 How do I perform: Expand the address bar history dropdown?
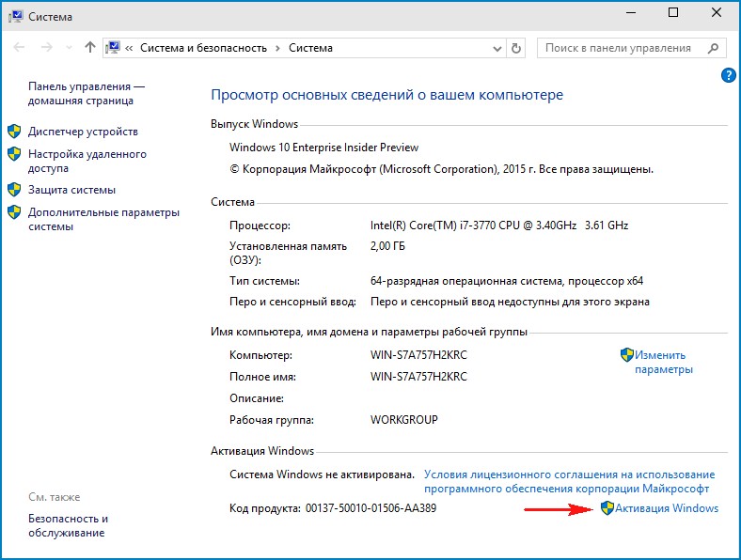[x=497, y=48]
